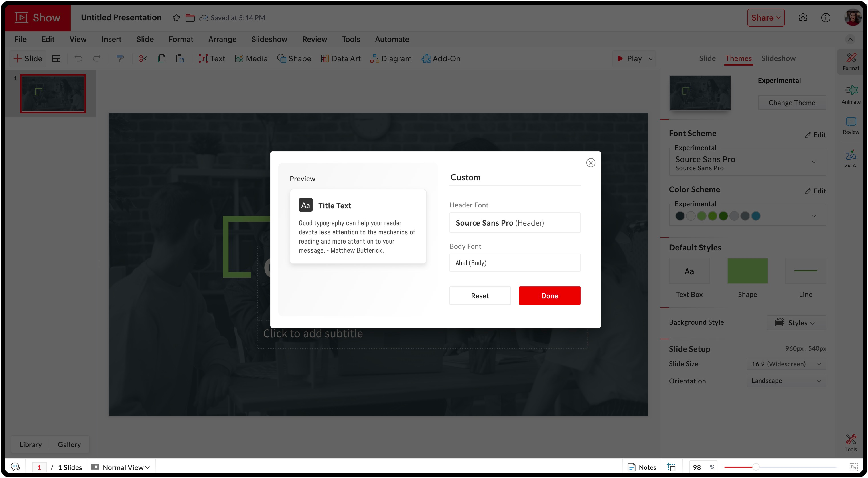The image size is (868, 478).
Task: Open the Play options arrow
Action: point(651,59)
